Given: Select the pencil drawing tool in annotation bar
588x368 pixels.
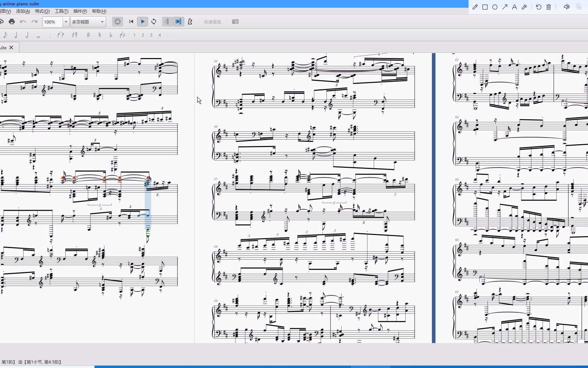Looking at the screenshot, I should tap(475, 7).
